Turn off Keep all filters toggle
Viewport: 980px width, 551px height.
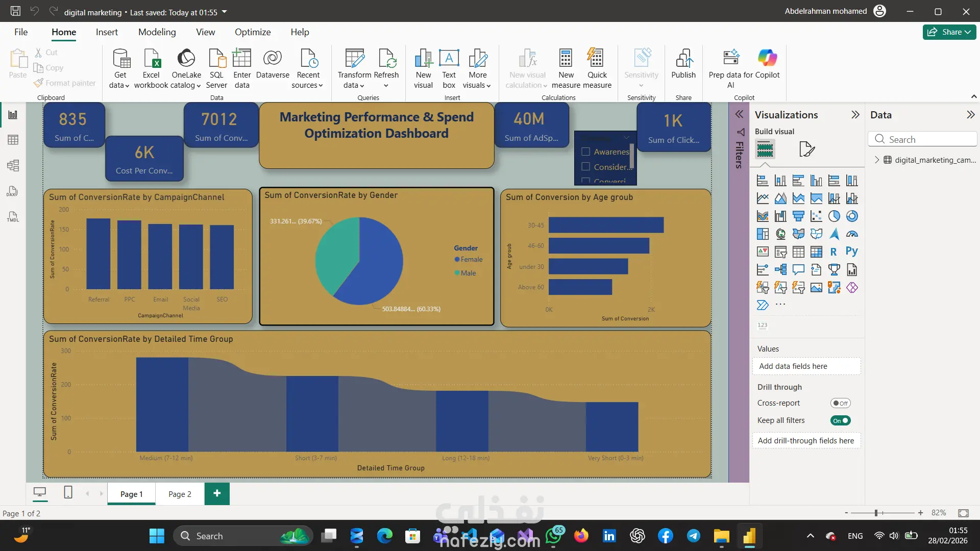point(840,420)
